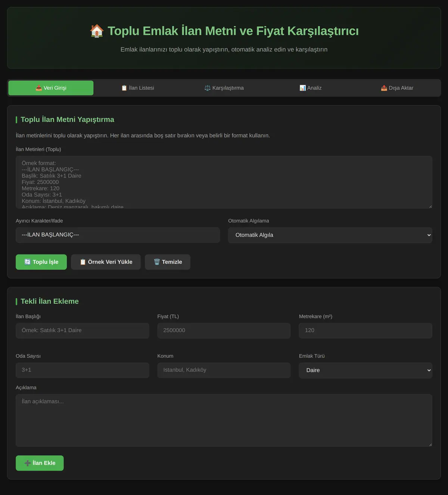Click the outbox icon on Dışa Aktar tab
Screen dimensions: 448x495
click(x=384, y=88)
